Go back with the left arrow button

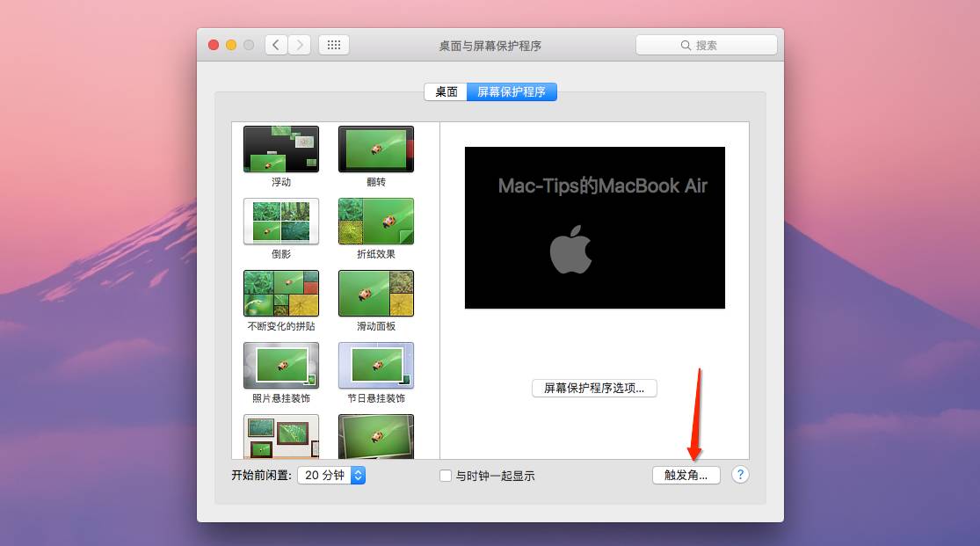276,45
